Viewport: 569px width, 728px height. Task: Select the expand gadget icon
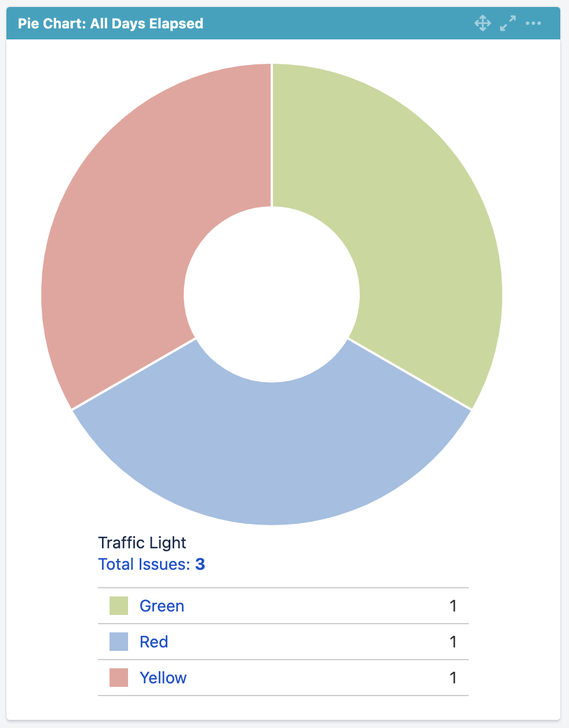pyautogui.click(x=507, y=23)
